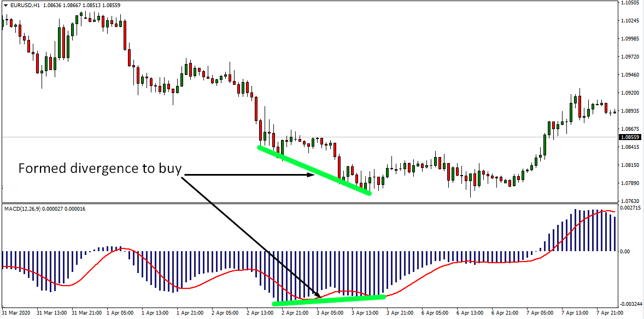Click the 1 Apr 13:00 time label
Viewport: 644px width, 319px height.
(156, 314)
